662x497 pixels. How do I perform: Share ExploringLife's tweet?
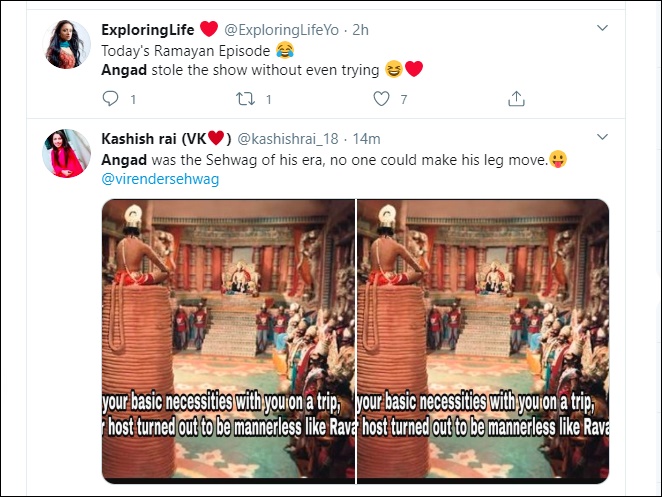point(516,98)
